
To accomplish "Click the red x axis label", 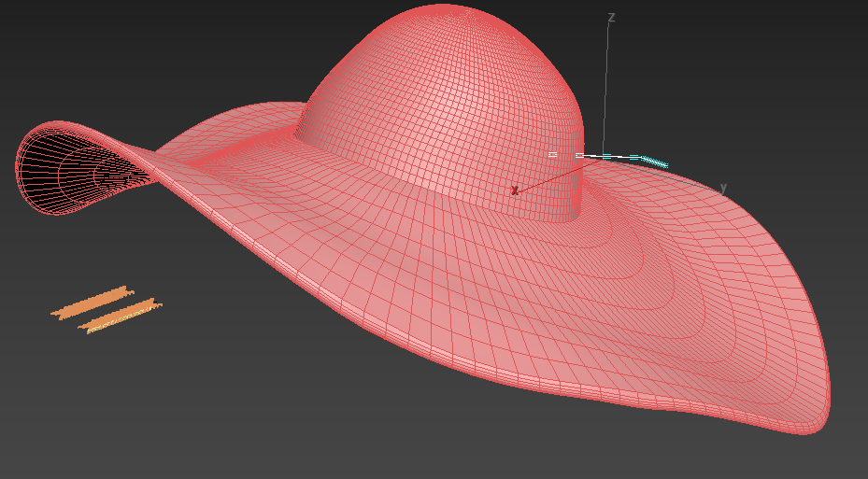I will [515, 190].
